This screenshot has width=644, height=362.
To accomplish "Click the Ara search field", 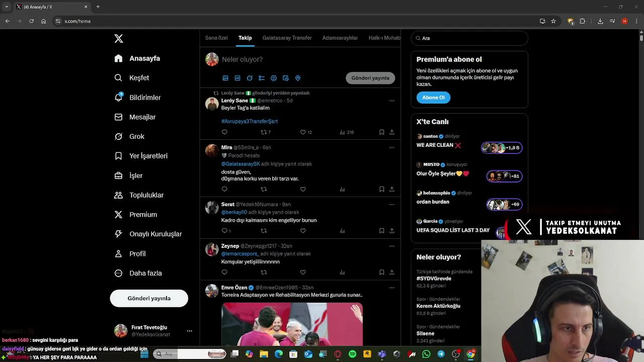I will click(469, 38).
